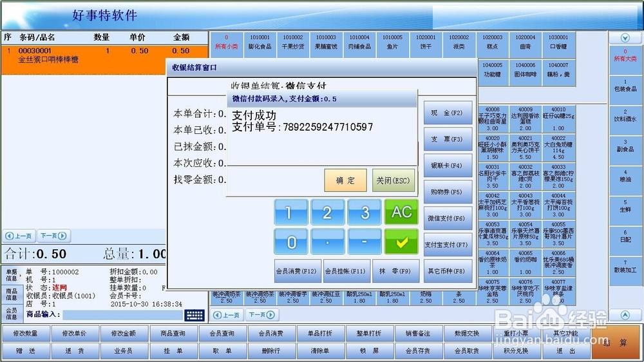This screenshot has height=362, width=644.
Task: Select 饼干 subcategory 1020001
Action: click(x=426, y=44)
